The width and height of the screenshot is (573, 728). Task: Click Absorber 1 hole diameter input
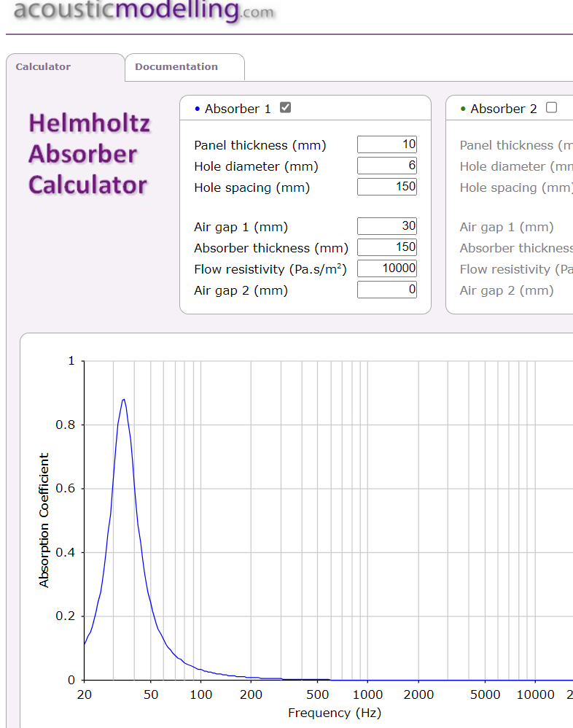click(x=386, y=166)
